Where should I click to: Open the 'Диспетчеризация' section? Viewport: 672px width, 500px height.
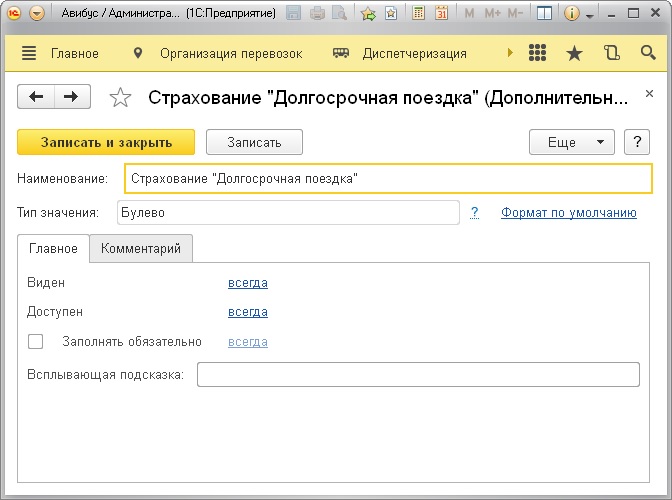414,53
